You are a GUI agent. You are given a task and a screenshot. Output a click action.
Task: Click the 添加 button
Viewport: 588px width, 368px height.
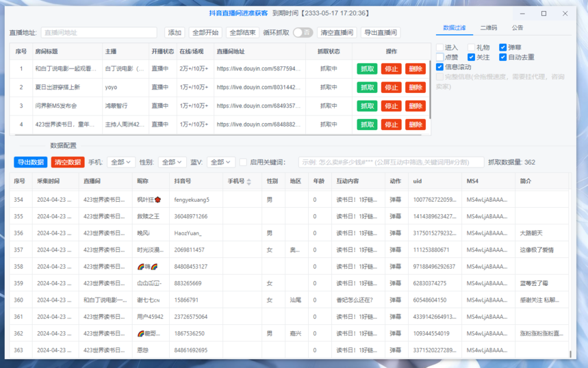pyautogui.click(x=175, y=33)
